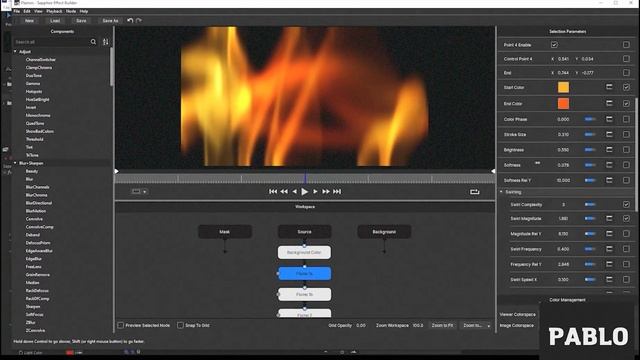Toggle the loop playback icon
640x360 pixels.
(x=474, y=191)
